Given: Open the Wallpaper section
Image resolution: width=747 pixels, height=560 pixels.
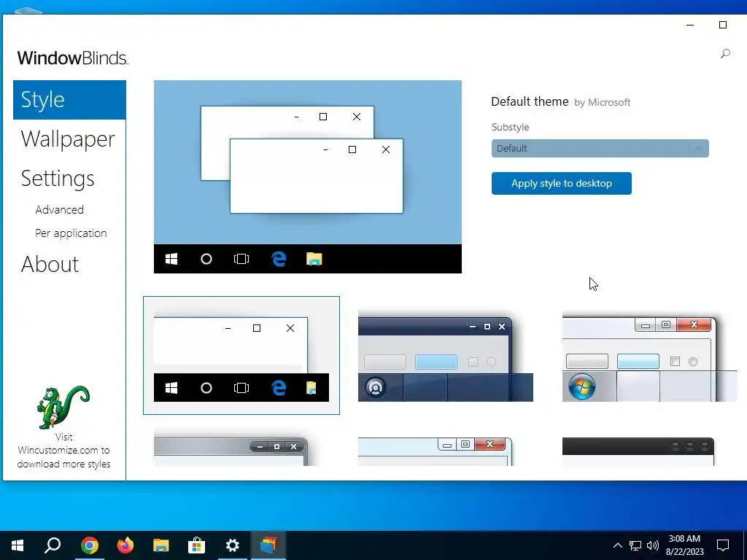Looking at the screenshot, I should click(x=68, y=139).
